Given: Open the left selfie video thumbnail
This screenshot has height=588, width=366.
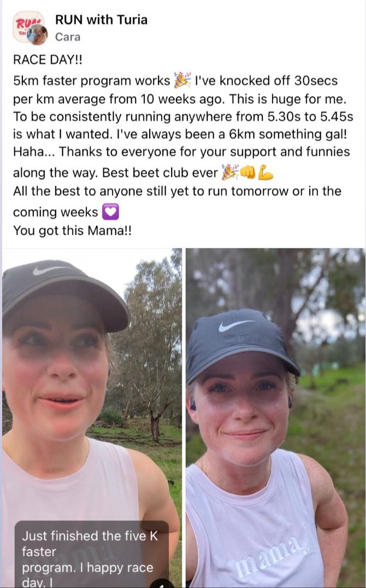Looking at the screenshot, I should coord(92,418).
